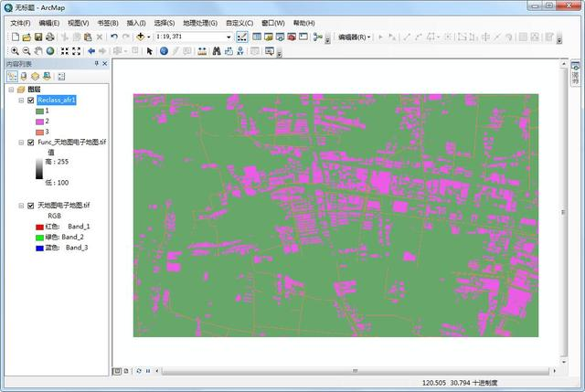Open the Catalog window icon
The width and height of the screenshot is (585, 392).
tap(268, 37)
